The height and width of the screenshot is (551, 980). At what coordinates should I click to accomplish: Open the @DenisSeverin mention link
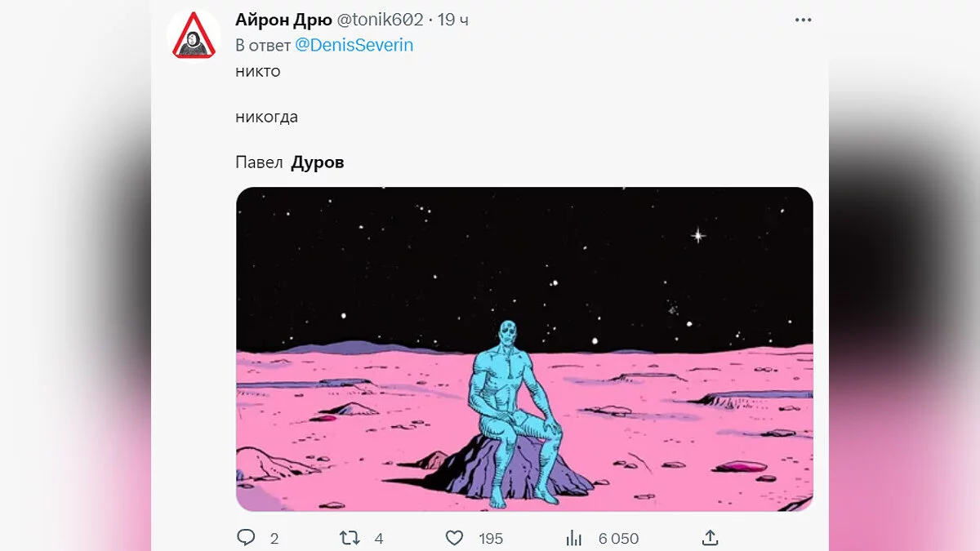[354, 46]
